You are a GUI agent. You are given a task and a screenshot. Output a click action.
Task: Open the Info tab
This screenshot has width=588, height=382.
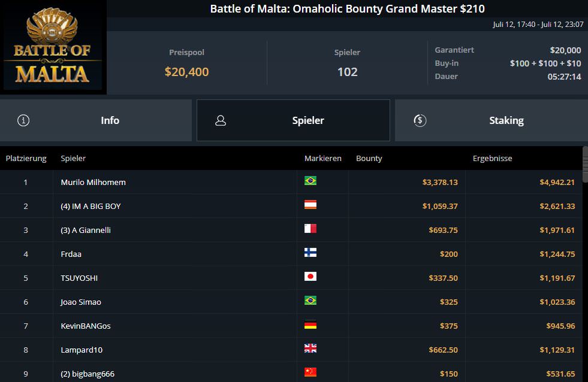[x=96, y=120]
